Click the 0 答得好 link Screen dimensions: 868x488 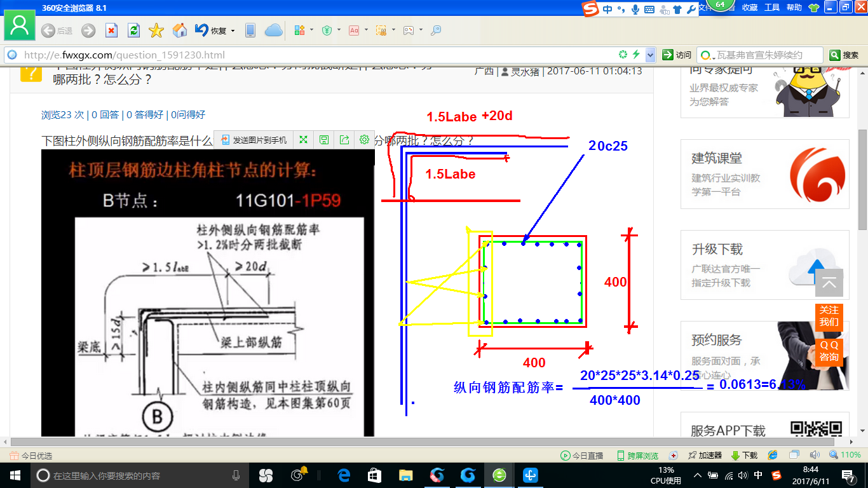click(145, 115)
